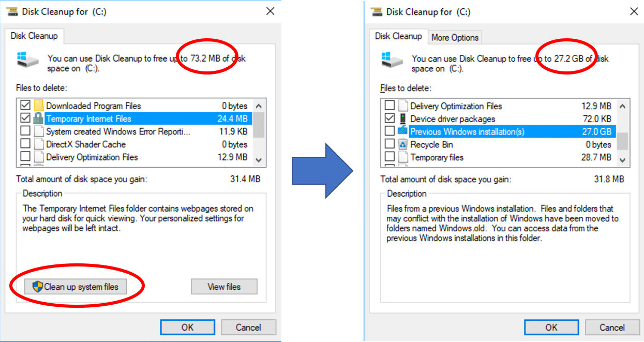
Task: Click the 11.9 KB size value
Action: click(233, 131)
